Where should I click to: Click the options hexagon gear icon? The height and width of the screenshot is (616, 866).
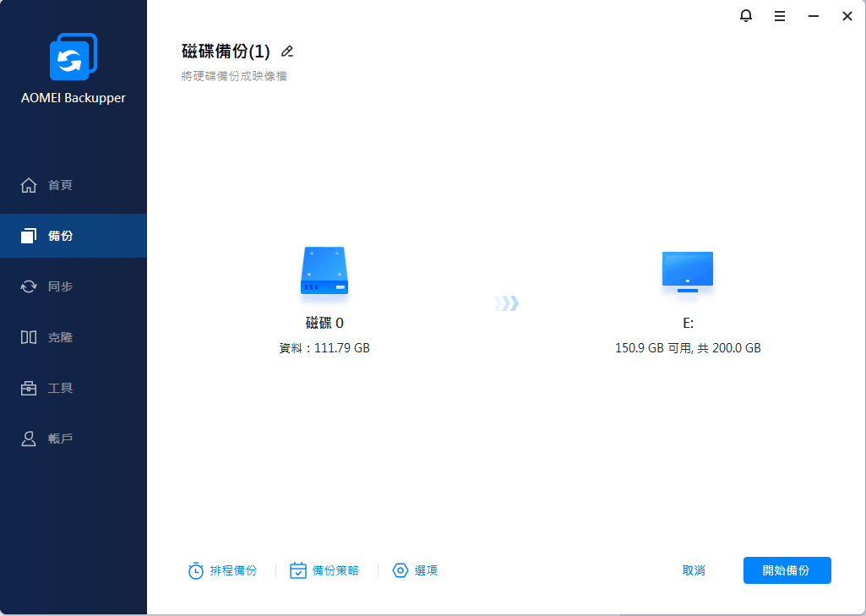tap(400, 570)
